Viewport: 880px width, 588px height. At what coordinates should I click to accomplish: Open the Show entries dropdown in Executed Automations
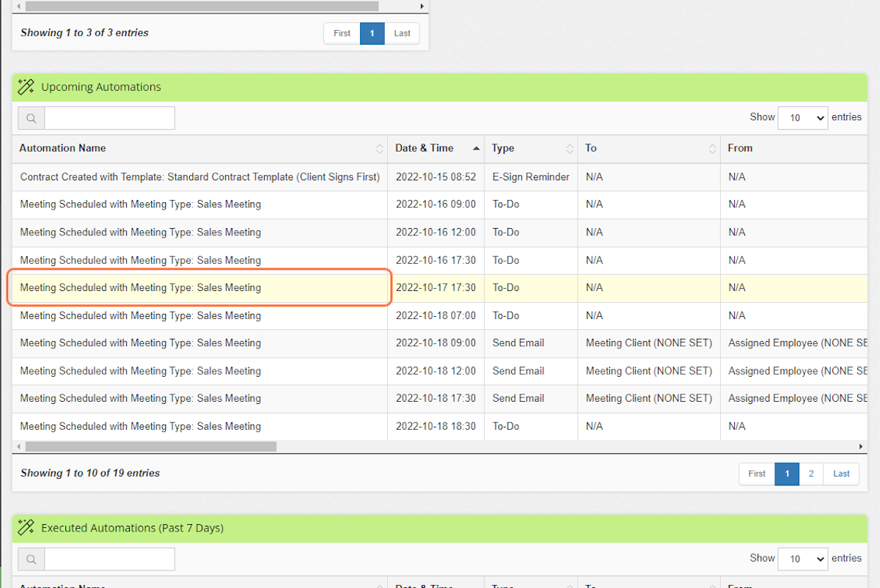802,559
